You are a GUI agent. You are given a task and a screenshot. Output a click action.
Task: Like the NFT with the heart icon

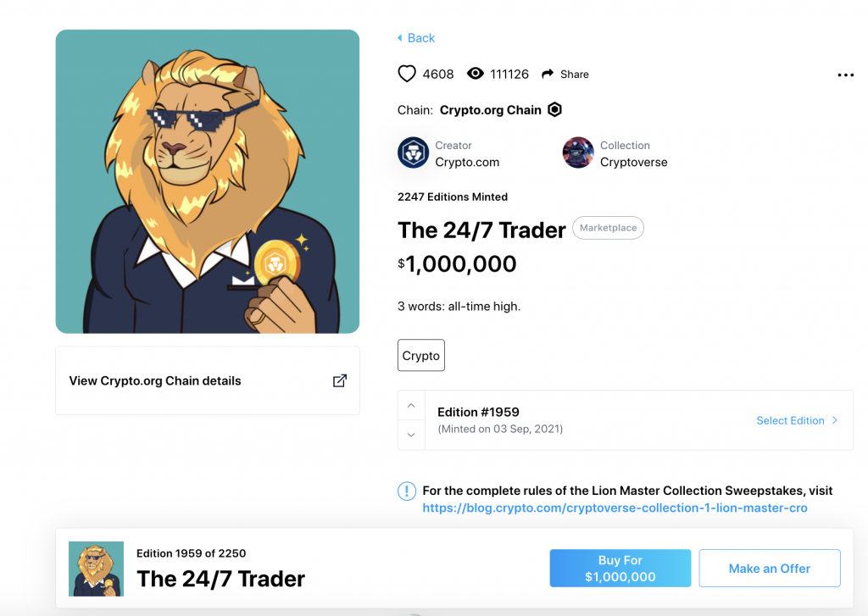407,74
